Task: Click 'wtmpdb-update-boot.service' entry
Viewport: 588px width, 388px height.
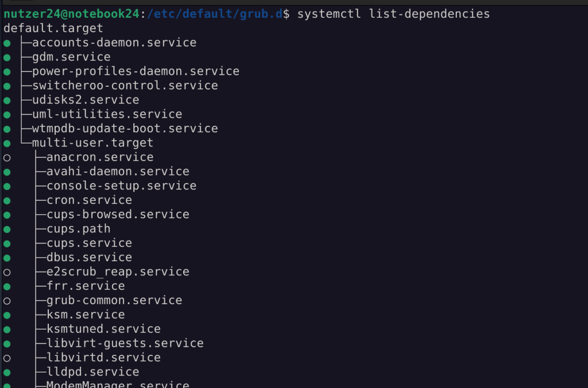Action: coord(125,128)
